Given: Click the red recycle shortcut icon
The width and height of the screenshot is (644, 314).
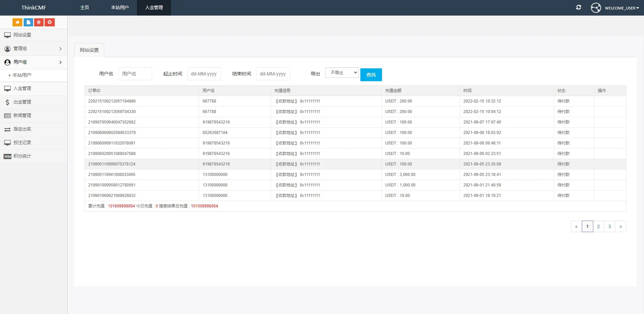Looking at the screenshot, I should pos(50,22).
